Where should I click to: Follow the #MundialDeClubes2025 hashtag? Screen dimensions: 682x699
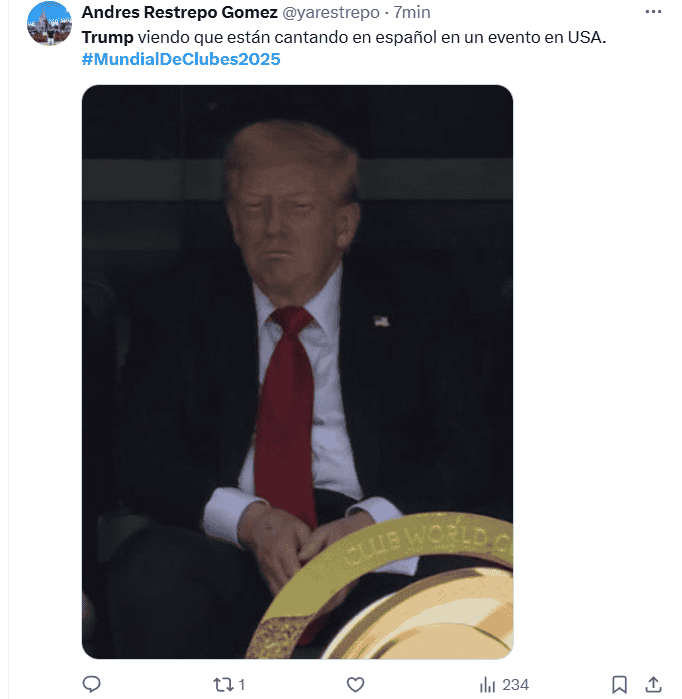click(x=181, y=59)
